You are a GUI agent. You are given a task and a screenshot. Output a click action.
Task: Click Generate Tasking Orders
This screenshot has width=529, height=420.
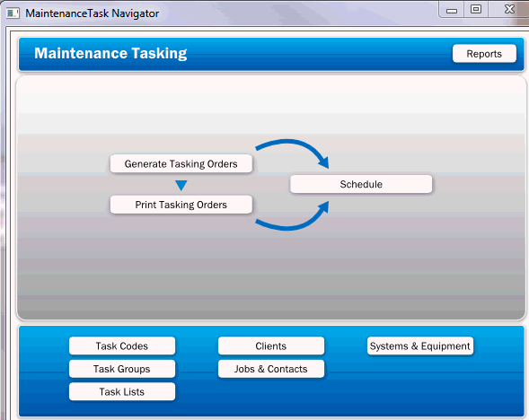click(181, 164)
